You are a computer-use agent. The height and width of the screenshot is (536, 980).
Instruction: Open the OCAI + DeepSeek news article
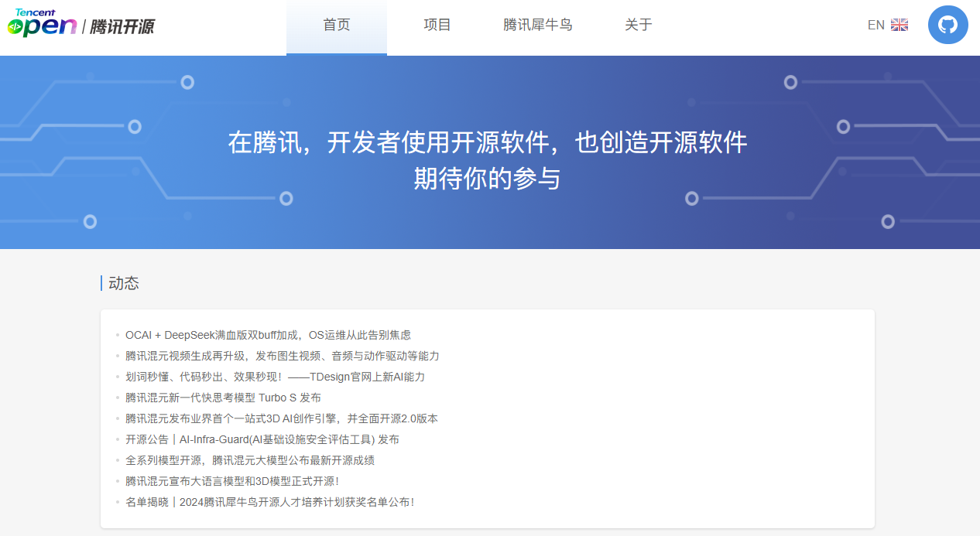pyautogui.click(x=268, y=335)
